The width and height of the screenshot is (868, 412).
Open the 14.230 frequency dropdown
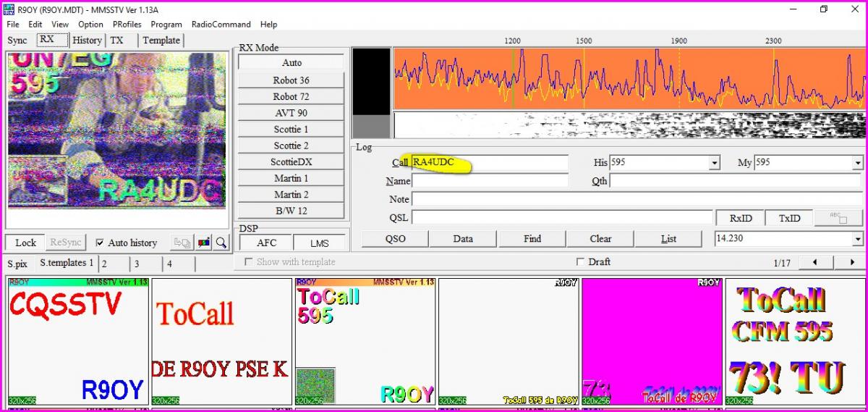coord(857,239)
